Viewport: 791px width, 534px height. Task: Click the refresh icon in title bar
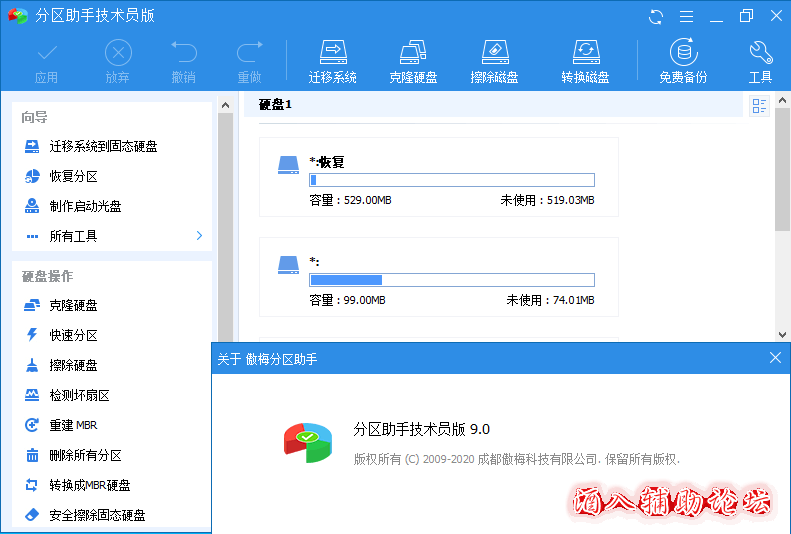pos(656,16)
